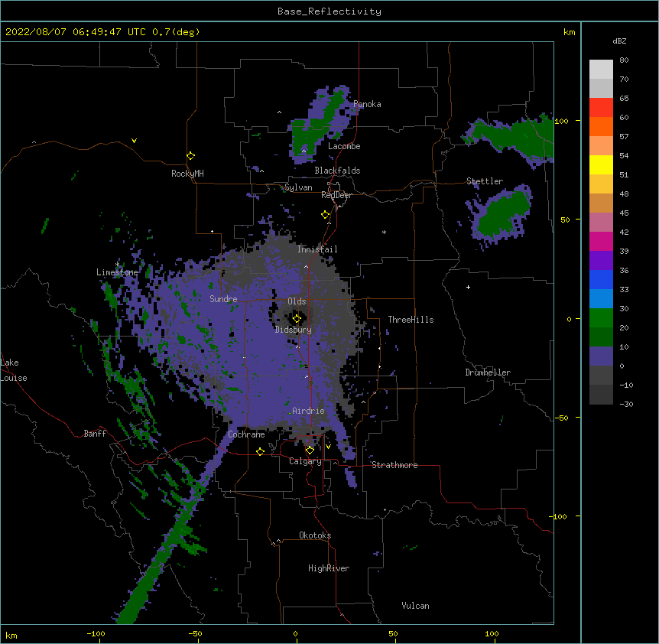Viewport: 659px width, 644px height.
Task: Click the Olds town label
Action: tap(297, 301)
